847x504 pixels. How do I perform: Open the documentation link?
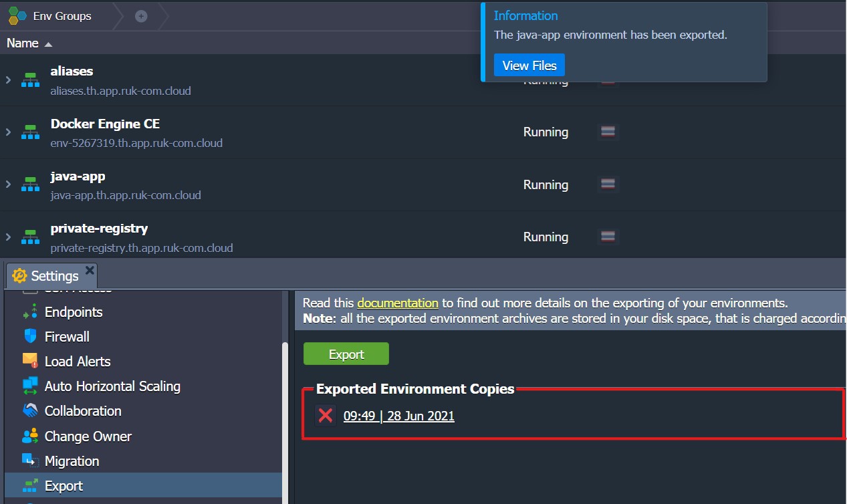(398, 303)
